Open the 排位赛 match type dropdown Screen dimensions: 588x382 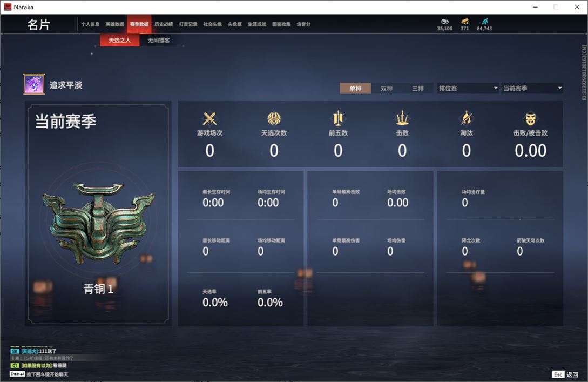pos(468,88)
